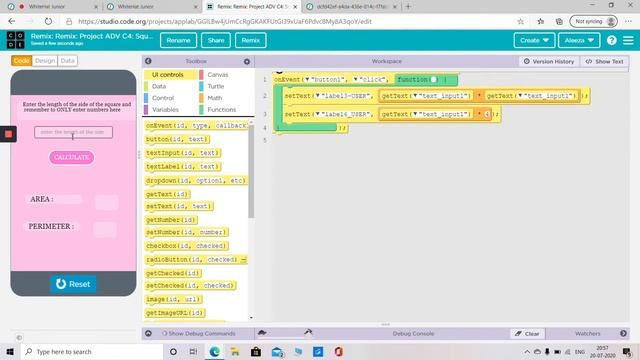Open Microsoft Store from taskbar
Viewport: 640px width, 360px height.
tap(256, 351)
